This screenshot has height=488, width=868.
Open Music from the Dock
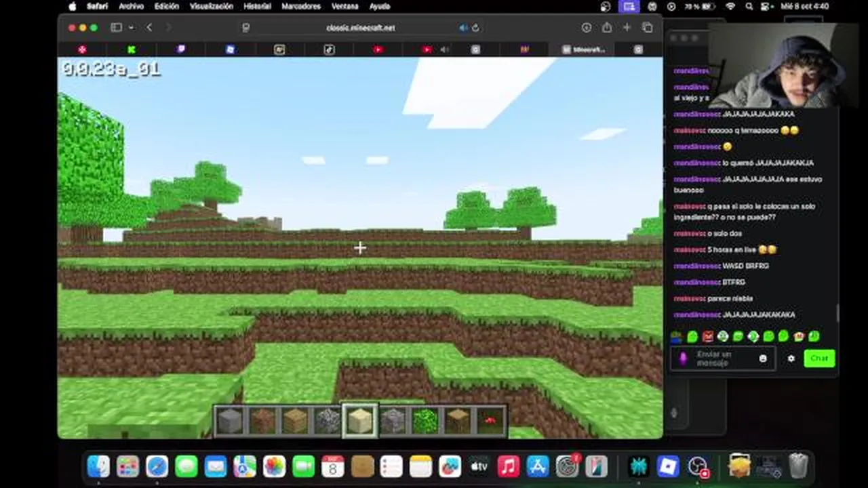508,466
